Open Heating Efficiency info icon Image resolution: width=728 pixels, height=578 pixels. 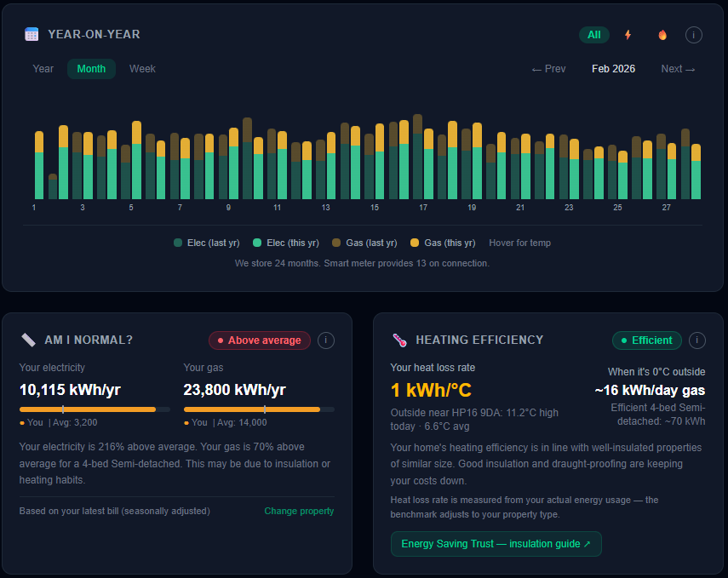(x=696, y=341)
